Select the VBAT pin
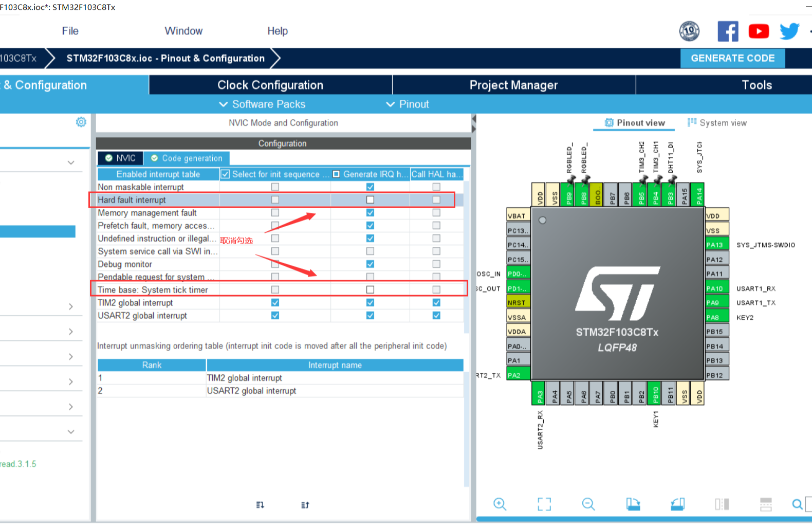Viewport: 812px width, 528px height. pos(518,216)
